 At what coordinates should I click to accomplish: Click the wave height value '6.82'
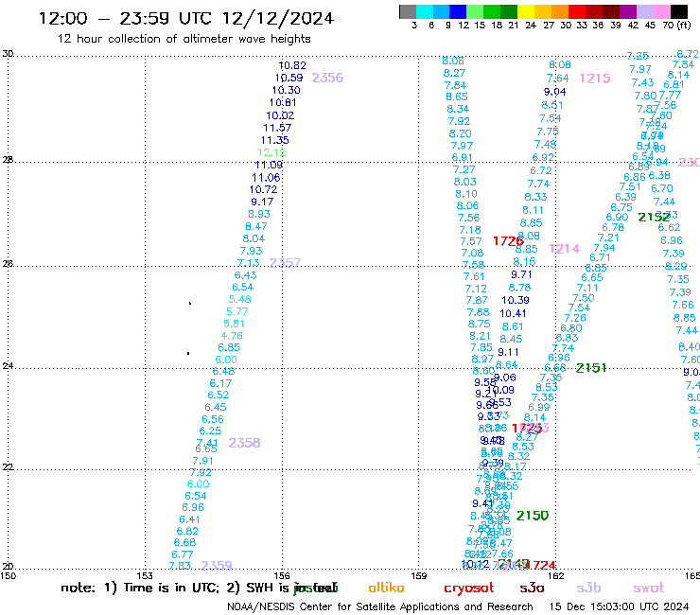187,531
